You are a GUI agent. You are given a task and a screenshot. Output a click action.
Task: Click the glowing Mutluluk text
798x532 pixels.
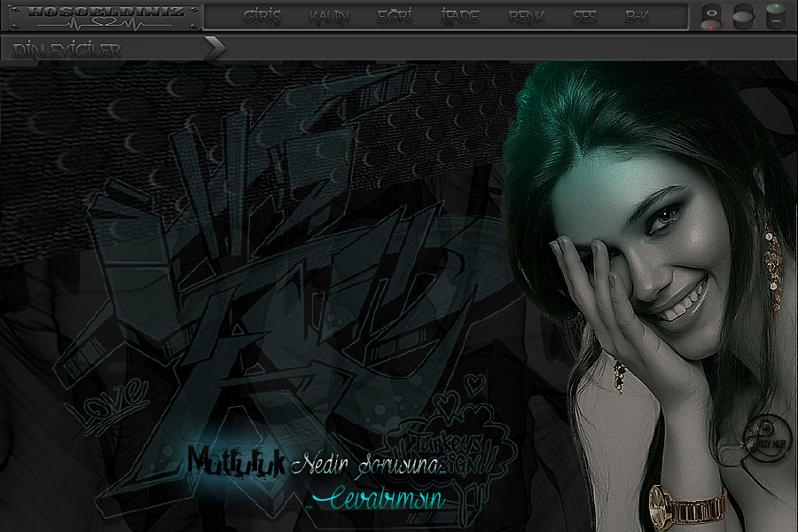(x=236, y=462)
